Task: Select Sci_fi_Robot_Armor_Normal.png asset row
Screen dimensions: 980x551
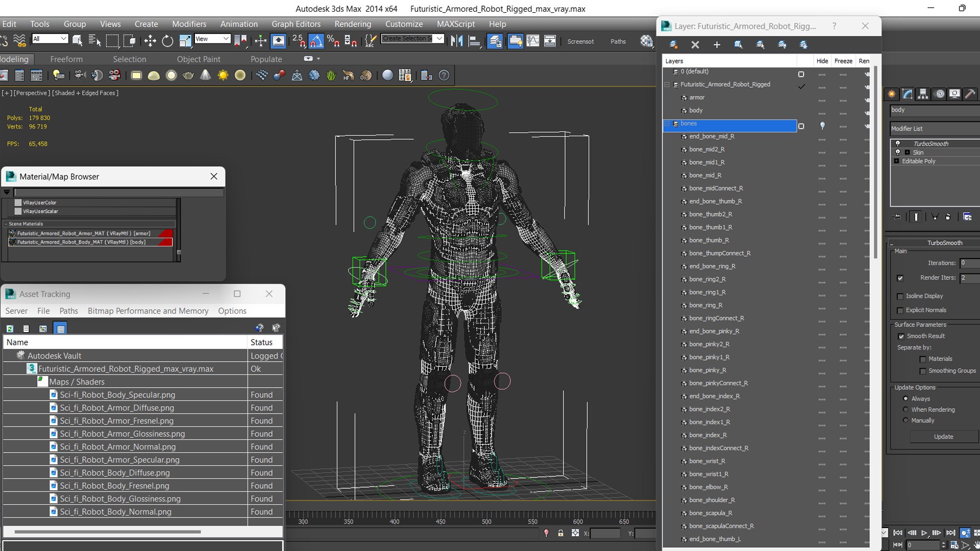Action: pyautogui.click(x=143, y=446)
